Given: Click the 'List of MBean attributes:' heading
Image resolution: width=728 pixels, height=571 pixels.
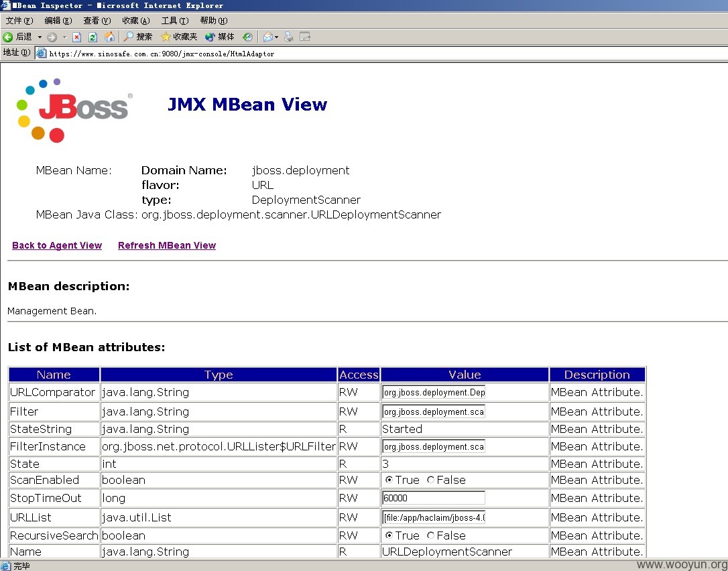Looking at the screenshot, I should 86,347.
